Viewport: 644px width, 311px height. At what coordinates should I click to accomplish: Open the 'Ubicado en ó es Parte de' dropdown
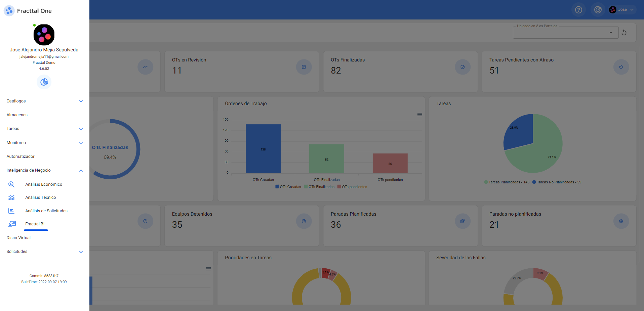point(565,33)
